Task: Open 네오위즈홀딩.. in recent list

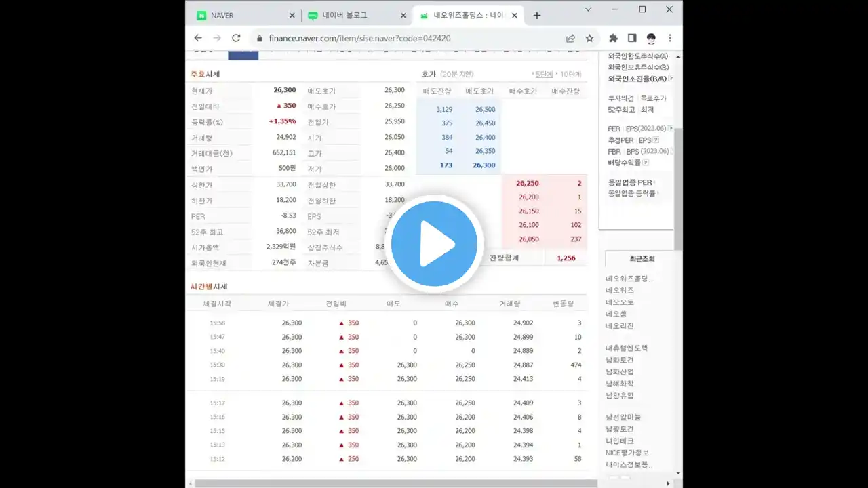Action: pyautogui.click(x=629, y=278)
